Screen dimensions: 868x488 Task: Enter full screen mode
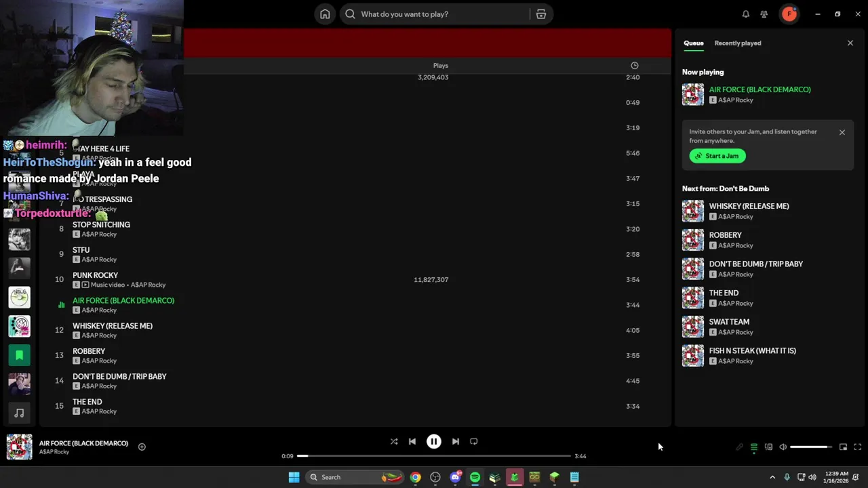click(x=858, y=447)
